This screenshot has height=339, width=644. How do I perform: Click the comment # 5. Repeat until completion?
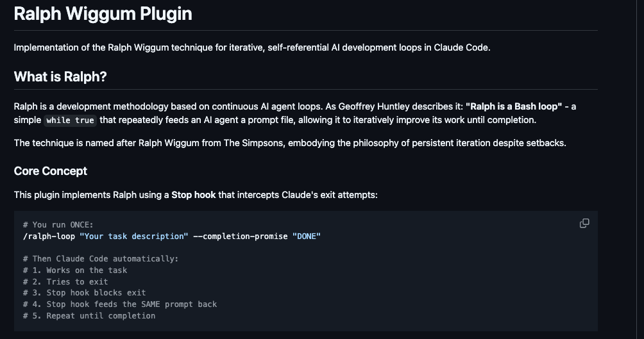pos(89,316)
